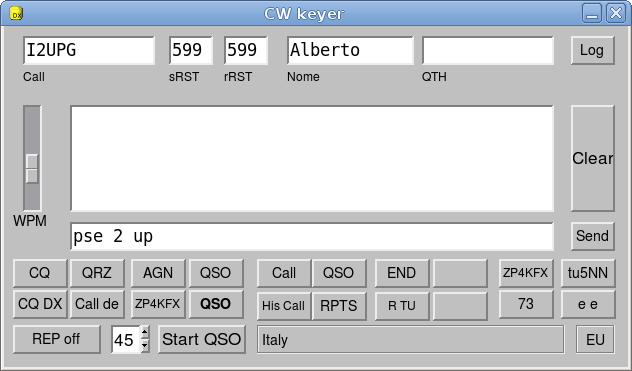
Task: Click the 'Call de' macro button
Action: [x=97, y=304]
